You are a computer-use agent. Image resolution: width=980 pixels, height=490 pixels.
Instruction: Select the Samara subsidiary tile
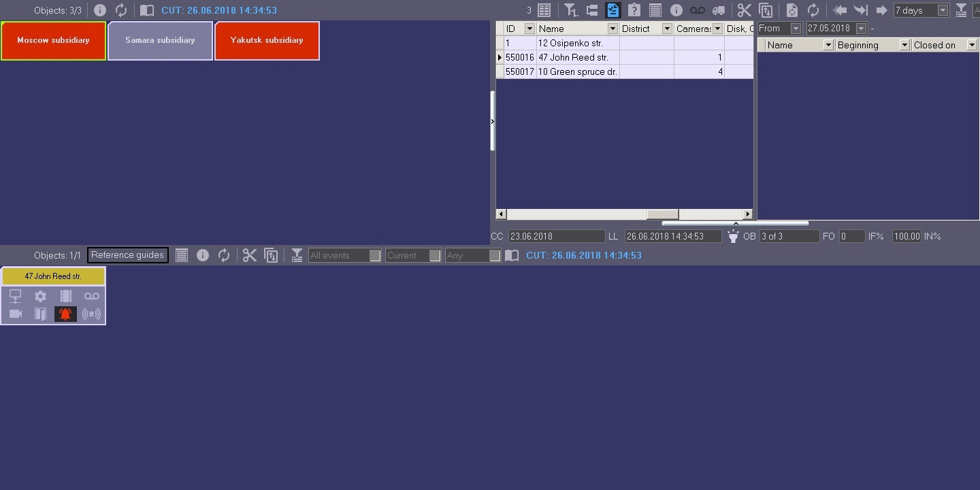[x=161, y=40]
